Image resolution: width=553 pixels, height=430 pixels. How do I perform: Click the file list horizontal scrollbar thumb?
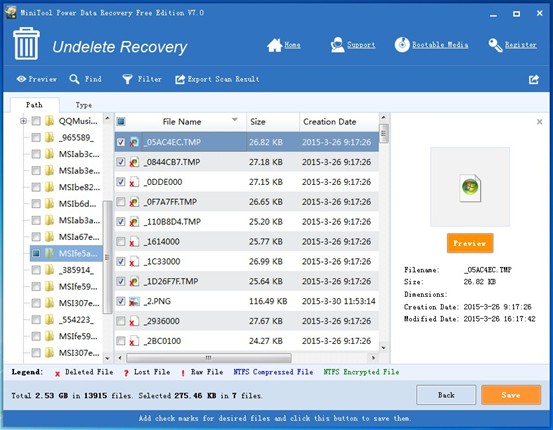coord(209,358)
